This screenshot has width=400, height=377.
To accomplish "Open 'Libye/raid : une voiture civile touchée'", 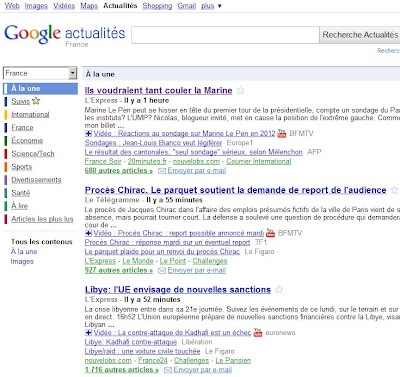I will (142, 351).
